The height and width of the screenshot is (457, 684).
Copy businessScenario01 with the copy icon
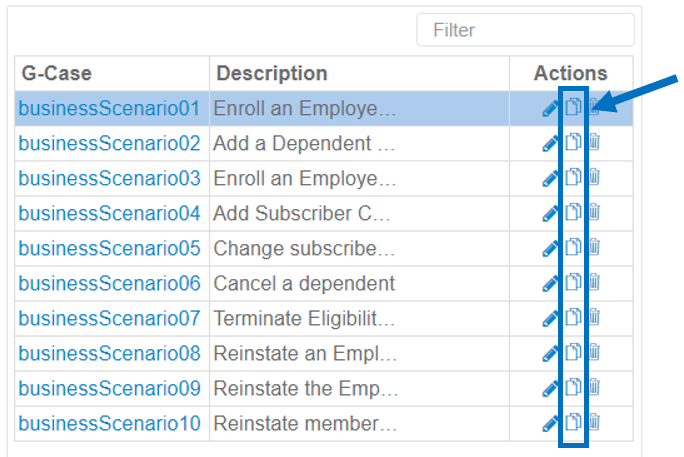pos(573,108)
